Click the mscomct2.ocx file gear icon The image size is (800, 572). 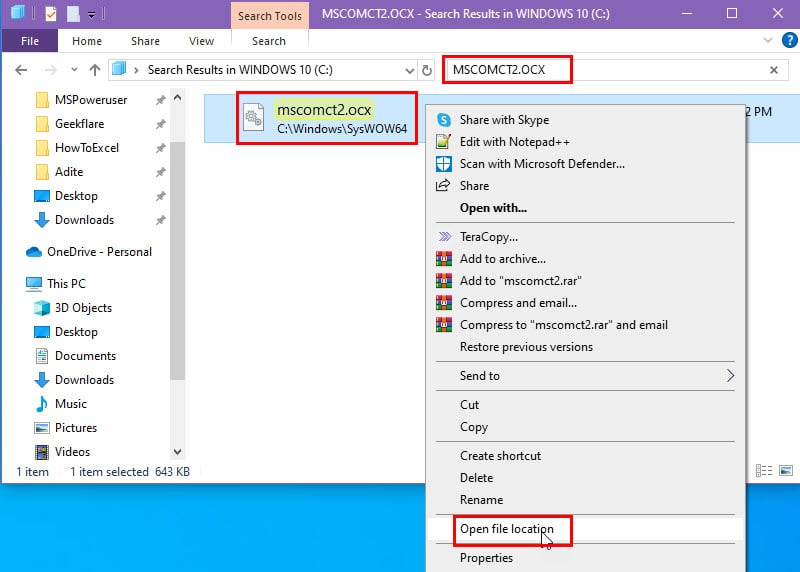click(254, 118)
